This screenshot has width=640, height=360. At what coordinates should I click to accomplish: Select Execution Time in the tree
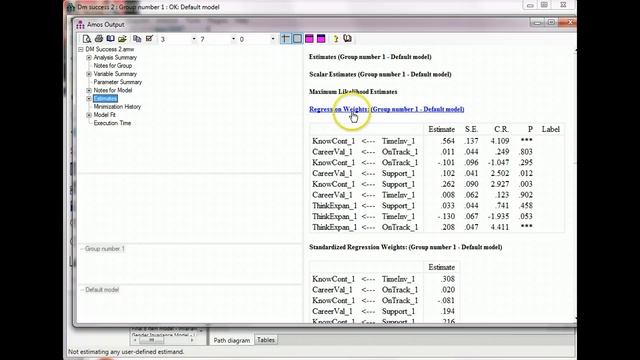point(112,123)
